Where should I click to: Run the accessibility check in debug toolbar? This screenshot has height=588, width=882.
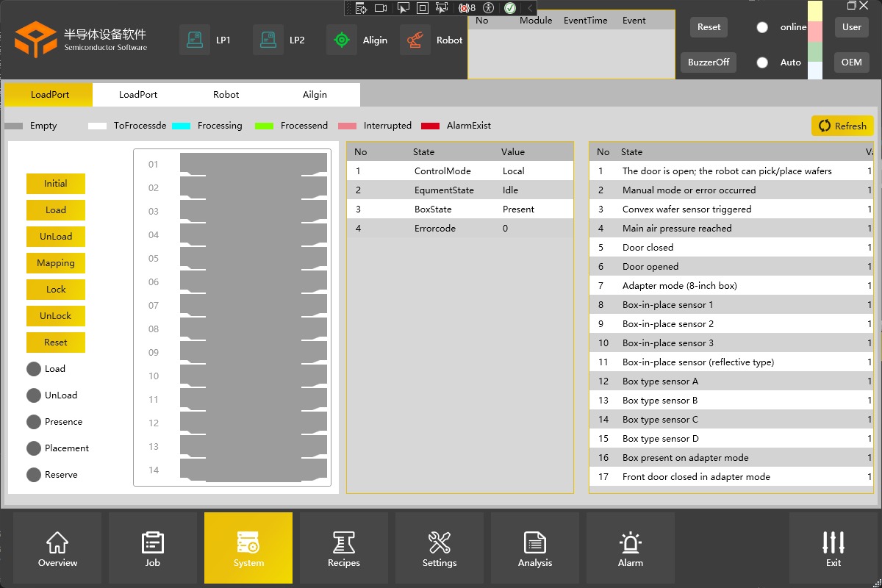click(x=488, y=8)
